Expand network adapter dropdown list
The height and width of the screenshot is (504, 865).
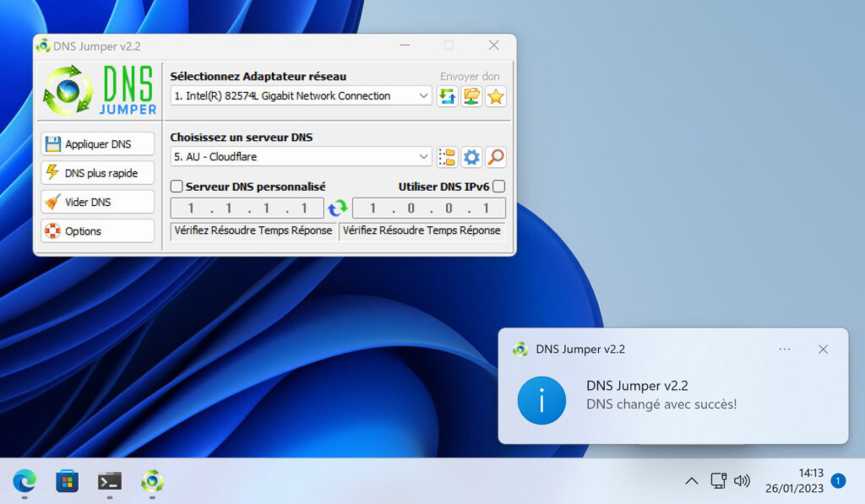point(423,96)
